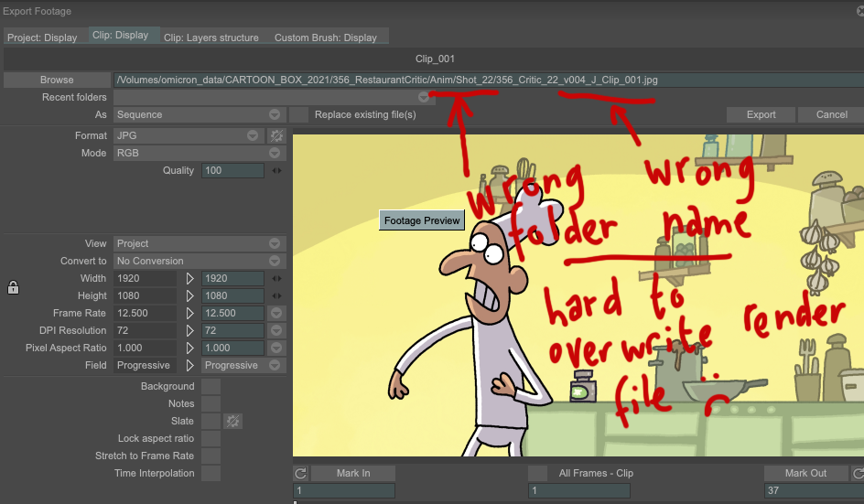The width and height of the screenshot is (864, 504).
Task: Switch to Clip: Layers structure tab
Action: point(211,38)
